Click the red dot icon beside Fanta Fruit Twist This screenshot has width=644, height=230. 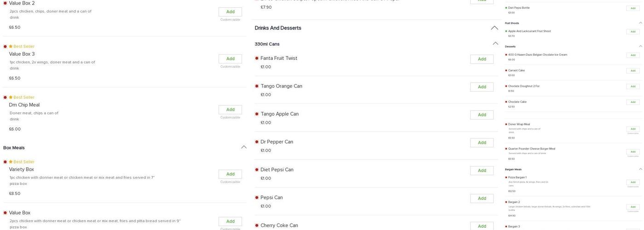(257, 58)
